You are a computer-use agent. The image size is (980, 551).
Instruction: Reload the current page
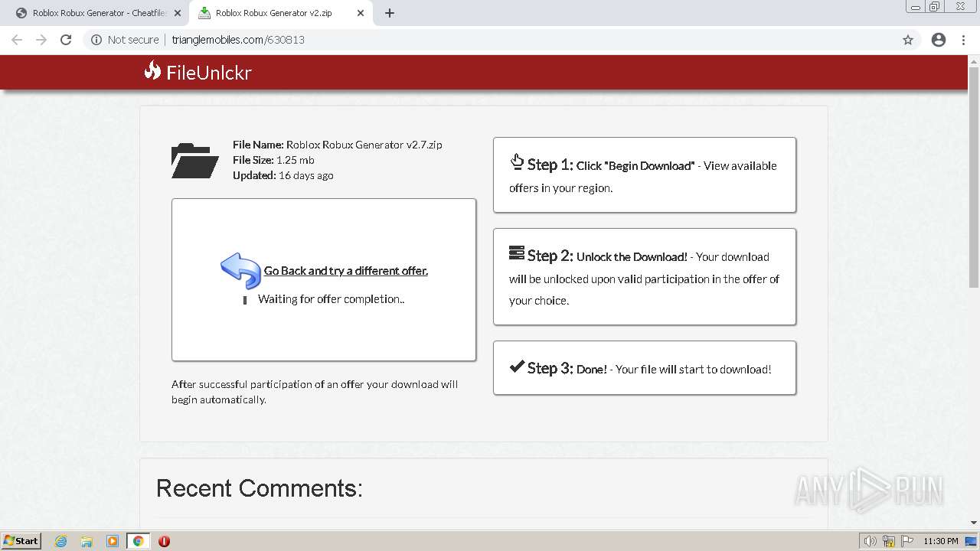pos(66,40)
